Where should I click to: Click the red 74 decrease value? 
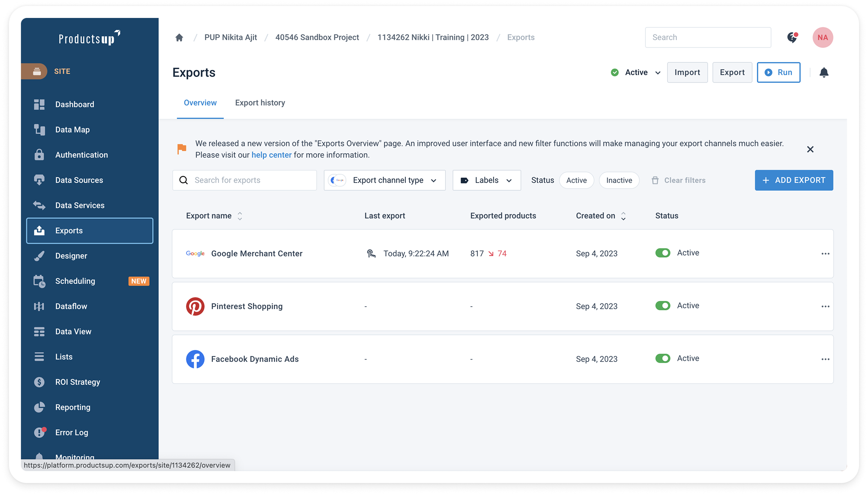tap(502, 253)
